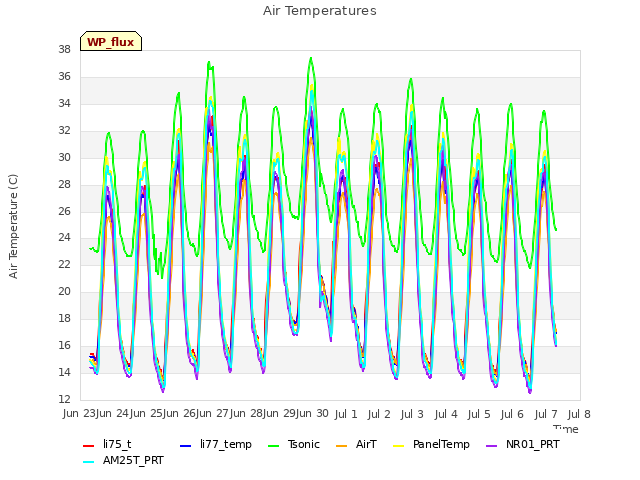
Task: Click the red li75_t legend color marker
Action: coord(89,446)
